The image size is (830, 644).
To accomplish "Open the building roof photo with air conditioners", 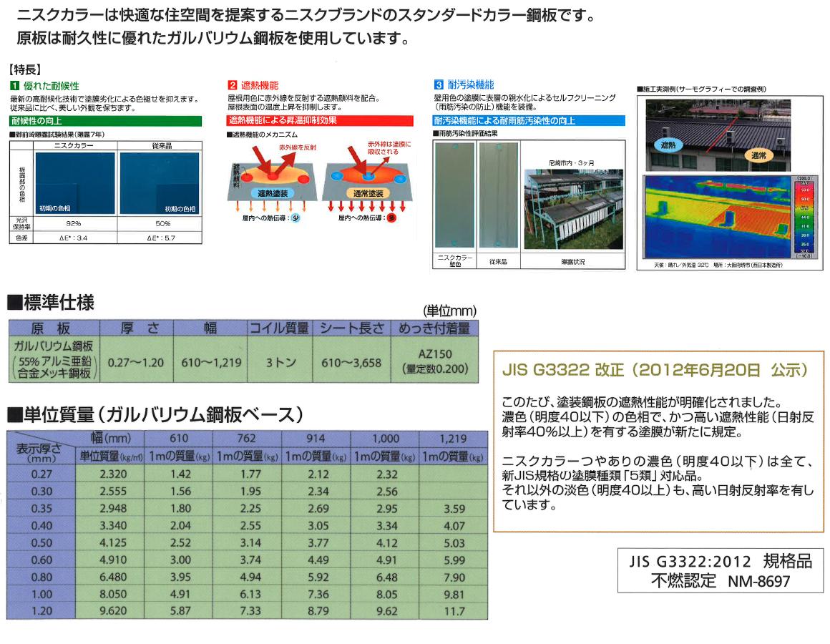I will coord(718,135).
